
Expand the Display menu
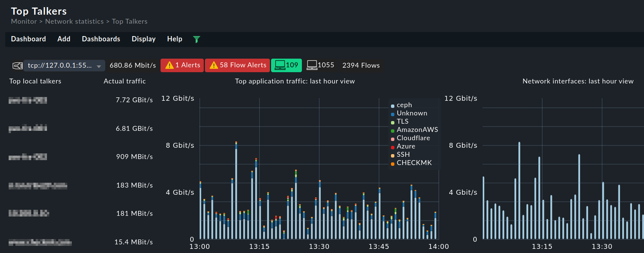[x=143, y=39]
